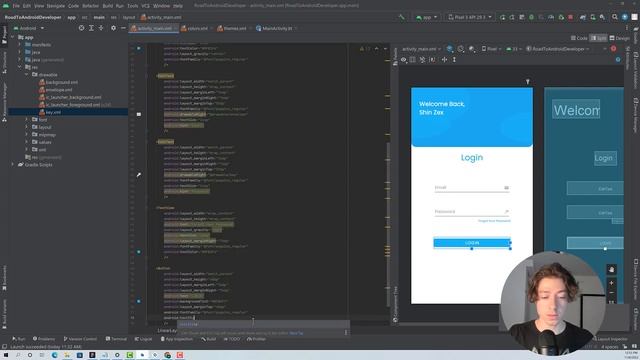
Task: Expand the mipmap folder
Action: pyautogui.click(x=27, y=134)
